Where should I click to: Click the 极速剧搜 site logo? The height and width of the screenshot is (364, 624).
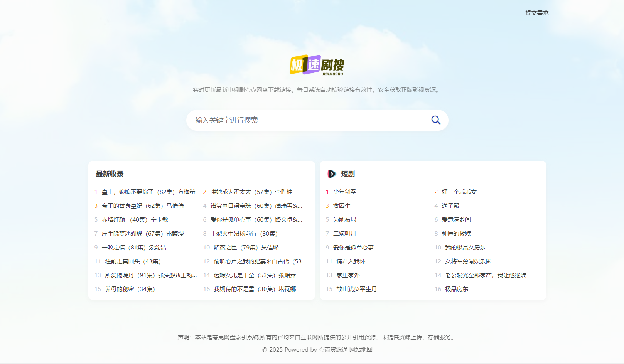(317, 65)
